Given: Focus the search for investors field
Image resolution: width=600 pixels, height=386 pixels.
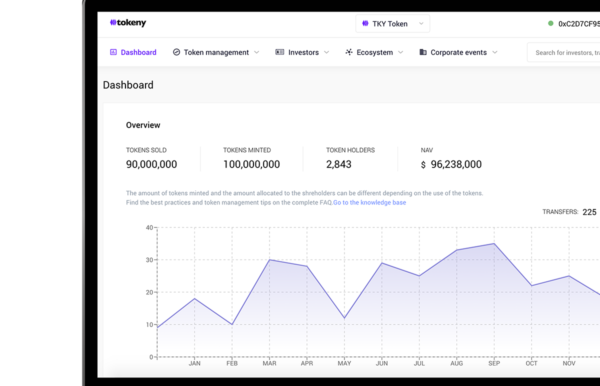Looking at the screenshot, I should (564, 53).
